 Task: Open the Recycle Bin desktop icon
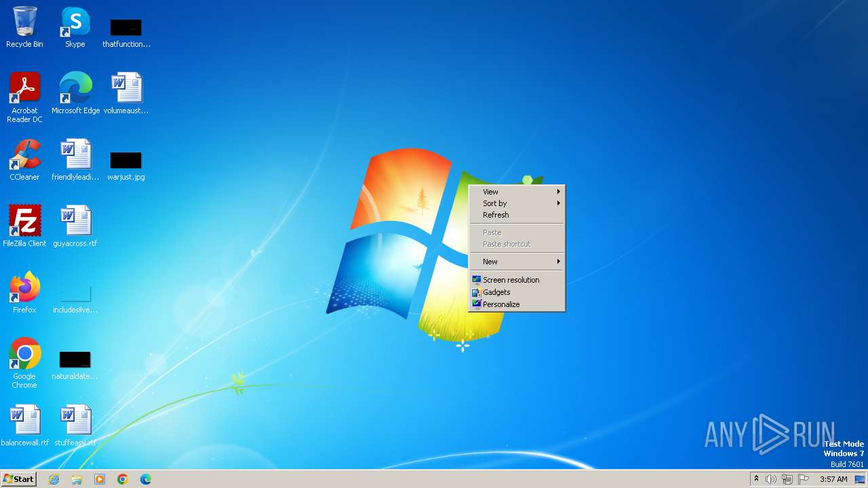point(24,27)
